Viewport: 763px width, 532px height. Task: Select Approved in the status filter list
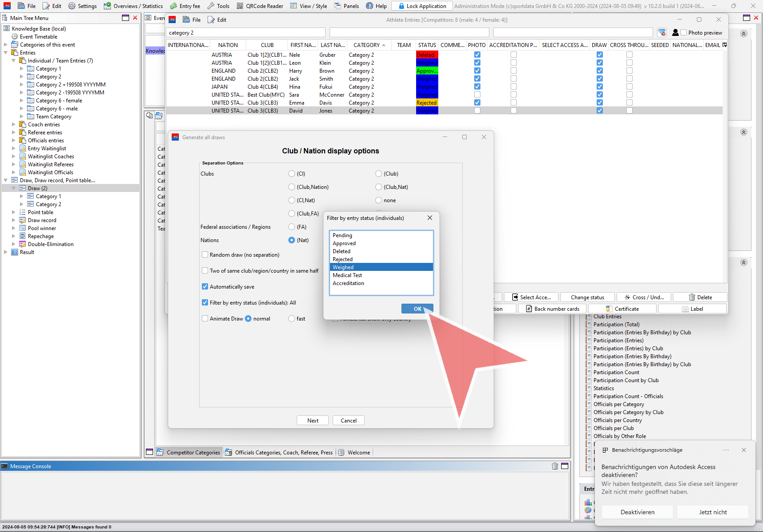pos(344,243)
